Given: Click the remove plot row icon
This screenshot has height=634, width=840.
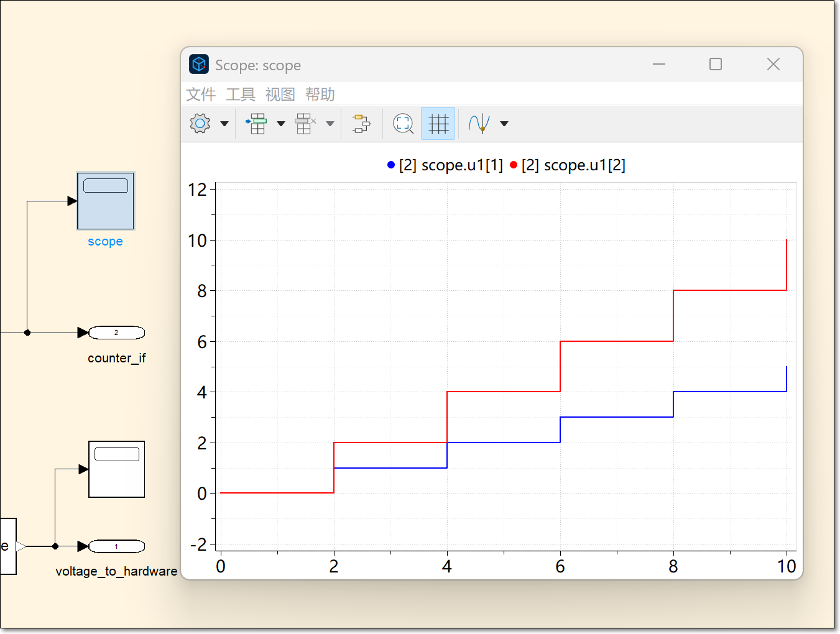Looking at the screenshot, I should [305, 124].
